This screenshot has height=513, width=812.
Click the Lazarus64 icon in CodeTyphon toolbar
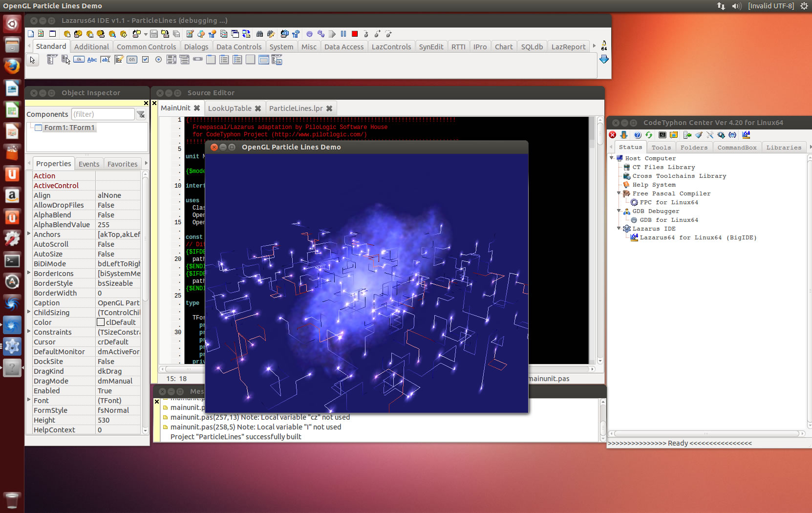tap(746, 135)
